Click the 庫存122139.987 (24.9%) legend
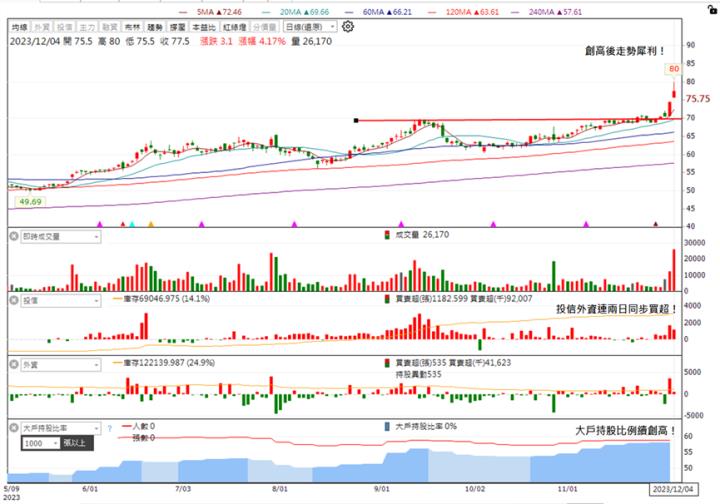The height and width of the screenshot is (504, 720). [163, 363]
